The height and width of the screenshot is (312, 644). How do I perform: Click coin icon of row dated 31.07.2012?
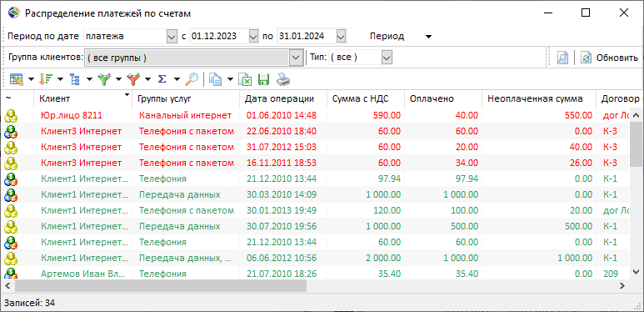tap(11, 147)
